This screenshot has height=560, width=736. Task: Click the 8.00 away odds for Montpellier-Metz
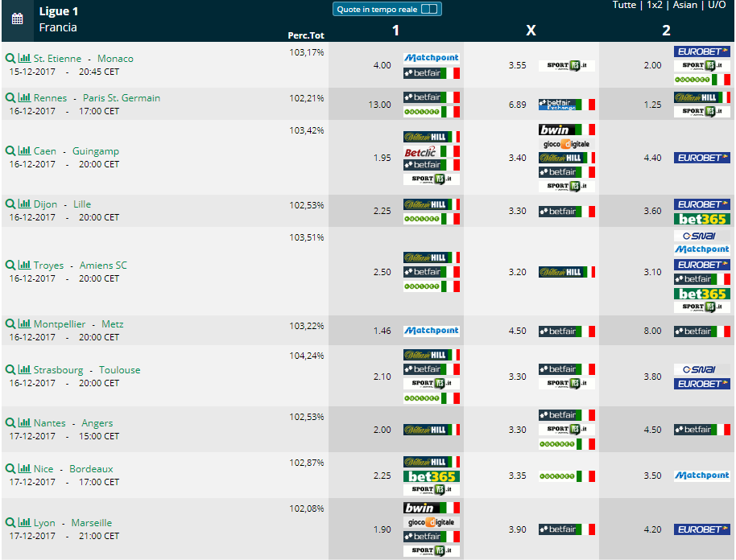click(x=652, y=331)
